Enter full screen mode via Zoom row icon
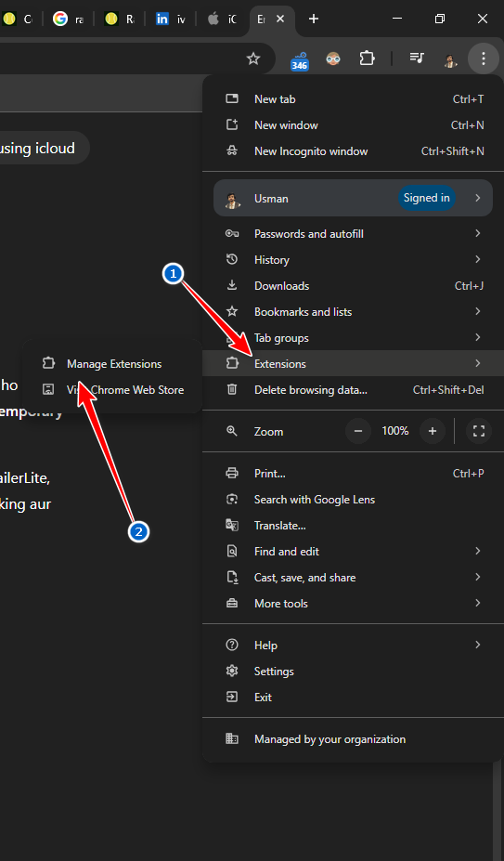The height and width of the screenshot is (861, 504). (479, 432)
